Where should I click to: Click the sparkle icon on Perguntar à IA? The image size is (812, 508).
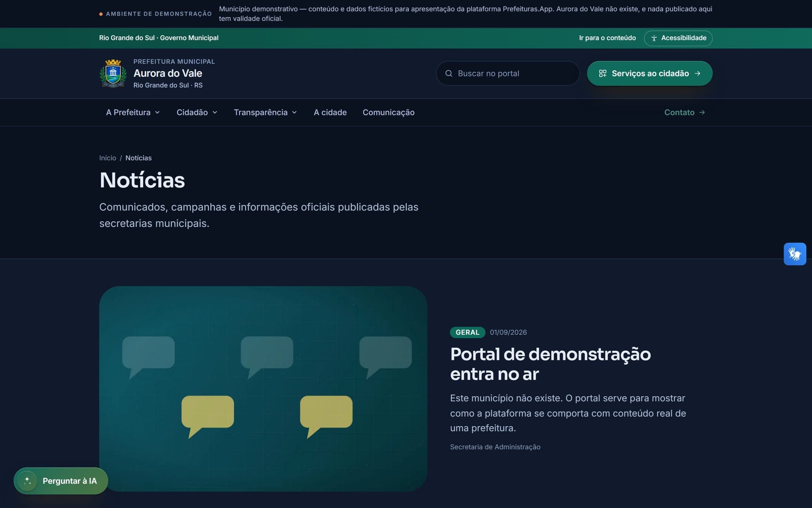pos(28,481)
